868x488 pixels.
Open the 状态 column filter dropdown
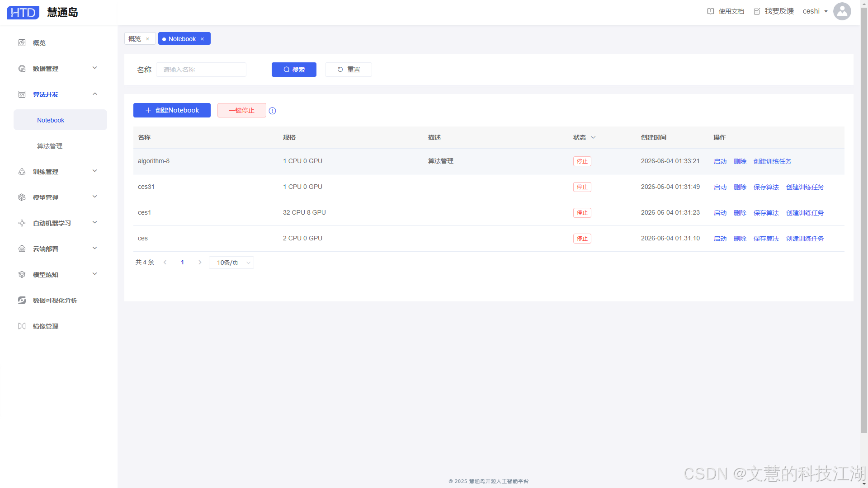coord(593,137)
